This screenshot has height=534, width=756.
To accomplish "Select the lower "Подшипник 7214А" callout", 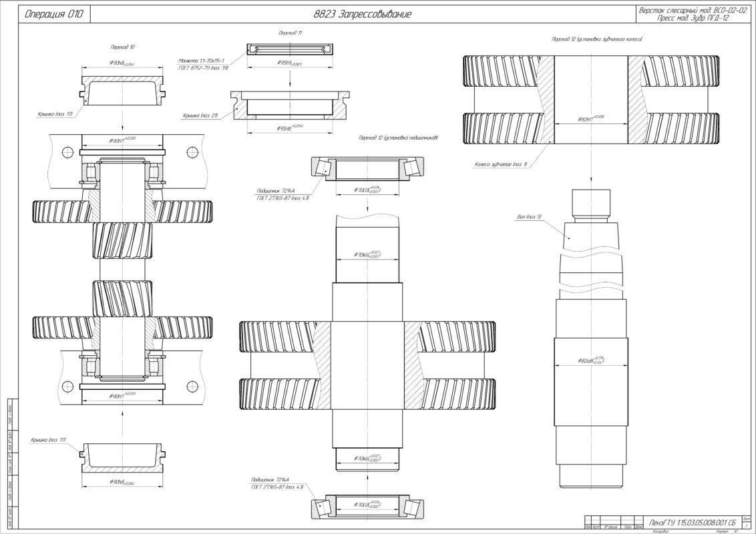I will [x=273, y=479].
